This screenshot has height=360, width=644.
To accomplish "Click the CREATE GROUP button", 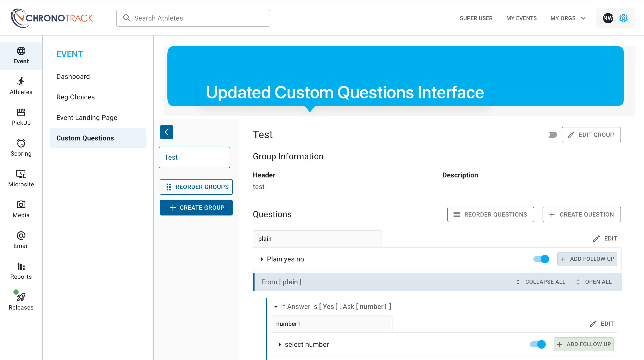I will pos(196,208).
